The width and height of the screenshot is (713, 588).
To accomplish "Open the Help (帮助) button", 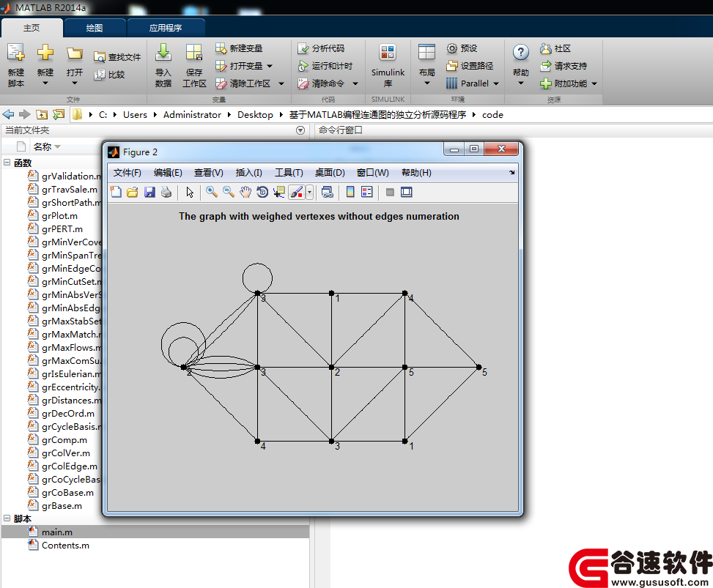I will (x=521, y=65).
